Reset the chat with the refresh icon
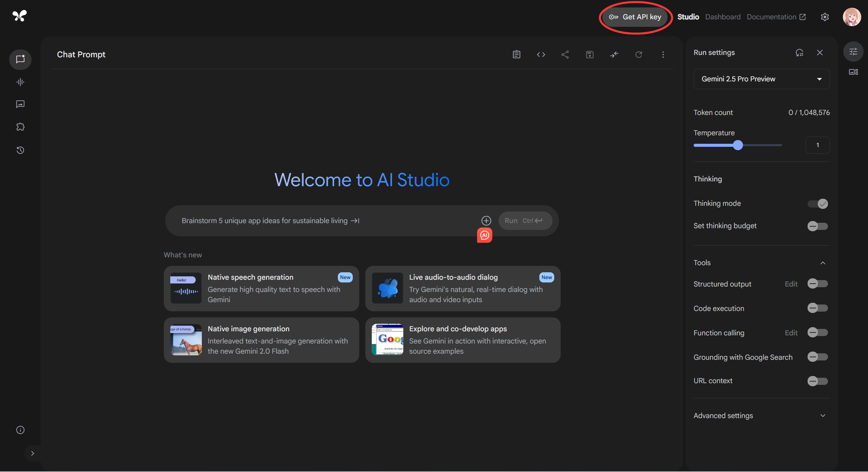 pos(639,54)
